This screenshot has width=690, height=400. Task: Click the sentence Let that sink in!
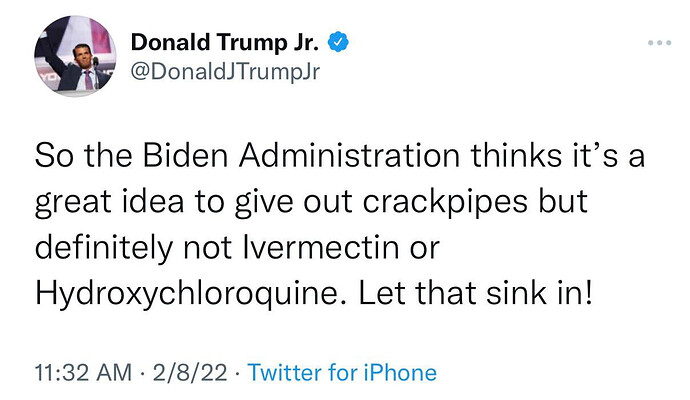click(475, 293)
